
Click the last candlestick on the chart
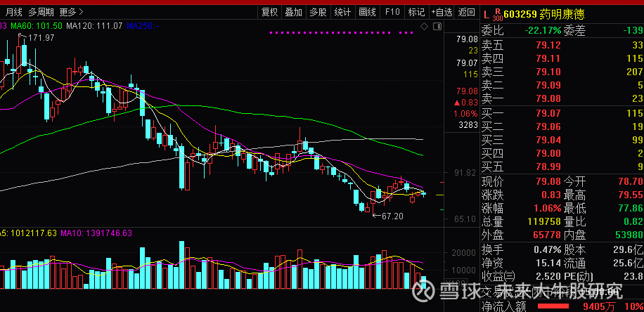[423, 193]
